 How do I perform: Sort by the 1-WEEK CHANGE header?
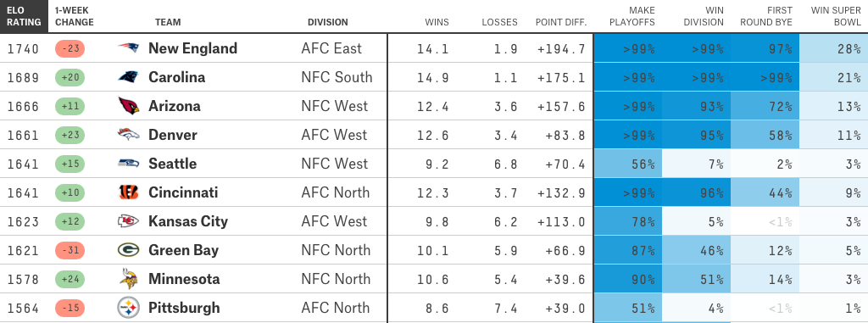point(75,17)
